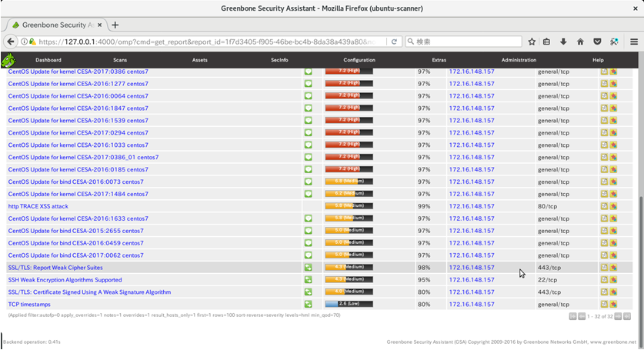Add note to http TRACE XSS attack row
The image size is (644, 350).
604,206
